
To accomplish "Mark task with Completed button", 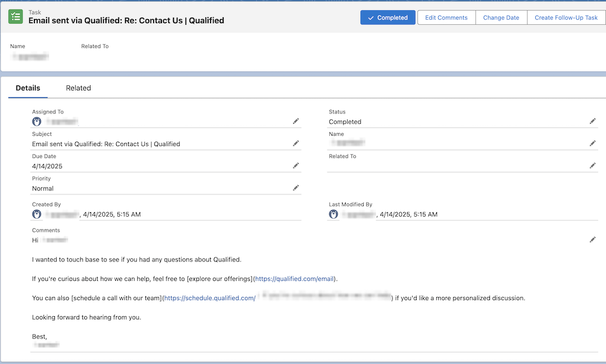I will (388, 17).
